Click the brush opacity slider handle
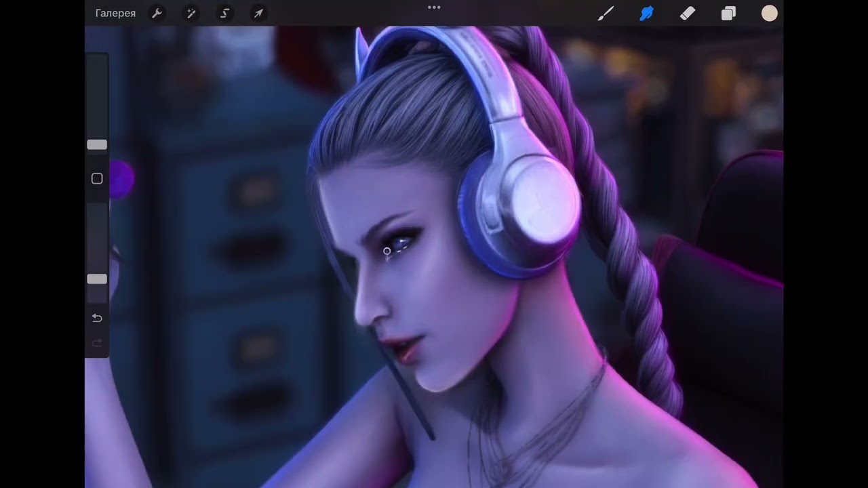Image resolution: width=868 pixels, height=488 pixels. [x=97, y=279]
